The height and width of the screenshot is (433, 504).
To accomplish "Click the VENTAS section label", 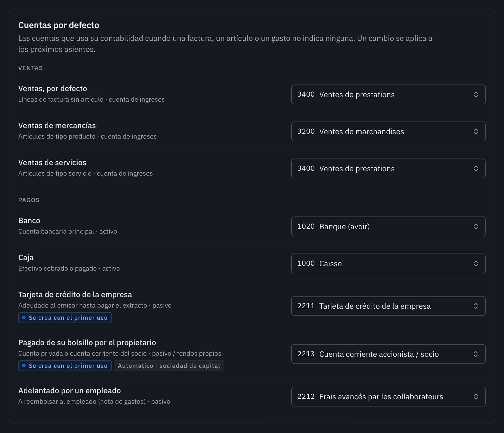I will click(30, 68).
